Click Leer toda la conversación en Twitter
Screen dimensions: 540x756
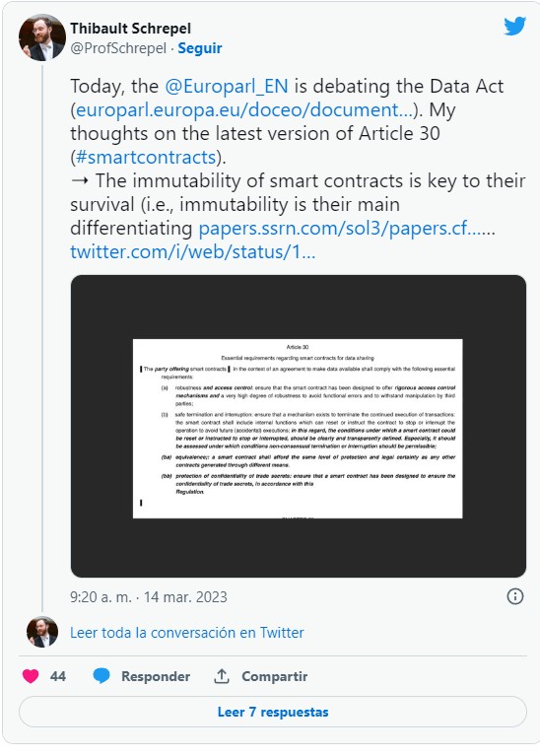pyautogui.click(x=187, y=632)
